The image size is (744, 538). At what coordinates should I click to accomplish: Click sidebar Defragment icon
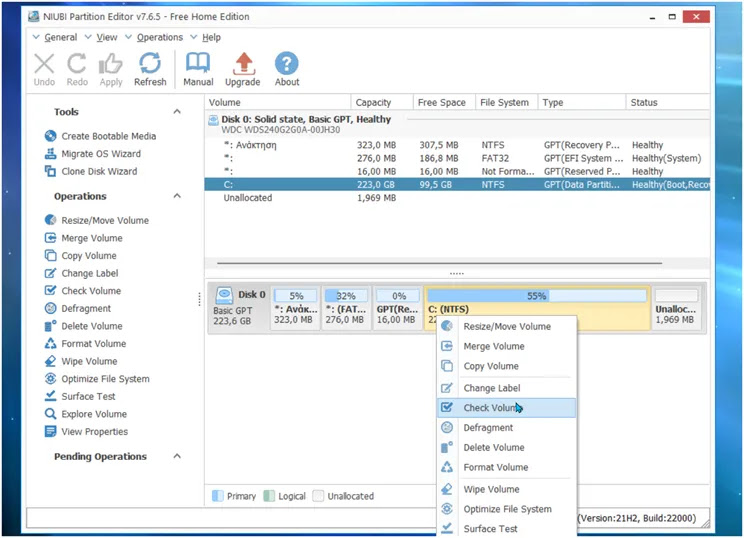50,308
